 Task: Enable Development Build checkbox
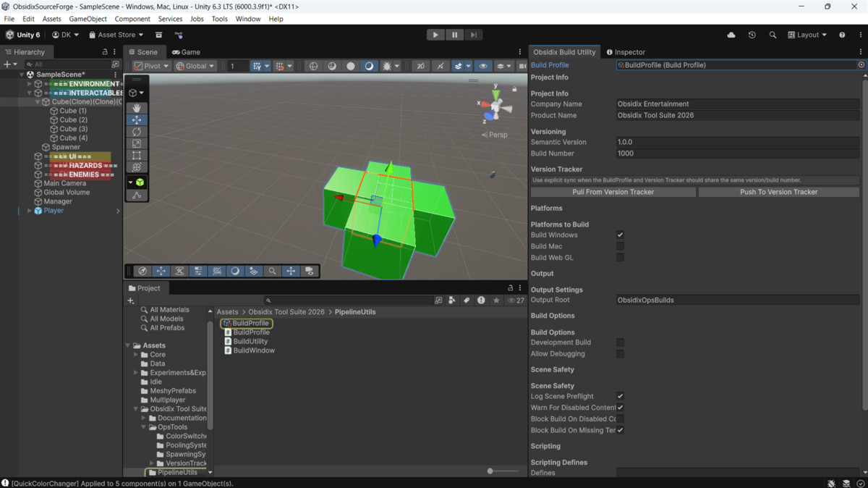tap(620, 342)
